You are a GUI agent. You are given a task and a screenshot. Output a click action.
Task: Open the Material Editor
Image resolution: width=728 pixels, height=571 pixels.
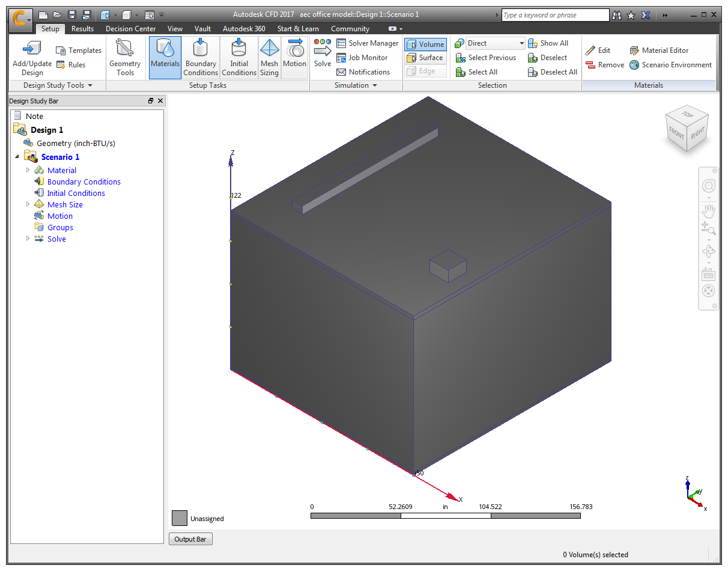pos(659,50)
